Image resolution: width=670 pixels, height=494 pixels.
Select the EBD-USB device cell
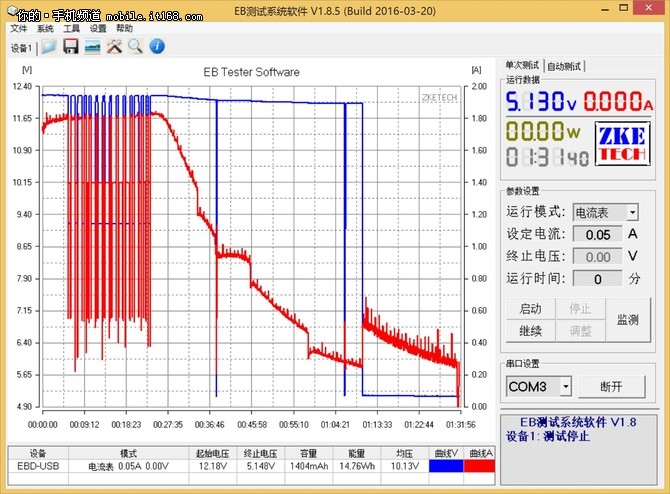pyautogui.click(x=38, y=466)
